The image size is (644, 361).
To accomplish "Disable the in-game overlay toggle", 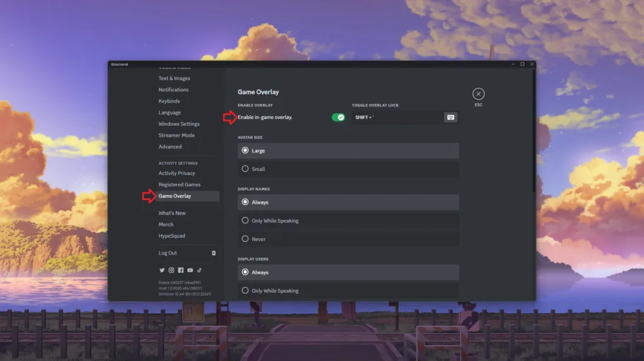I will [338, 117].
